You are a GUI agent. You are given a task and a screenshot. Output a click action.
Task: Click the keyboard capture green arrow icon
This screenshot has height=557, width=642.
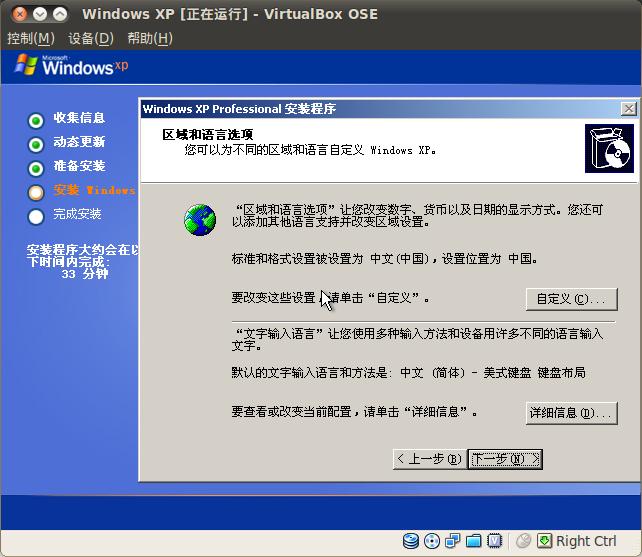coord(544,541)
